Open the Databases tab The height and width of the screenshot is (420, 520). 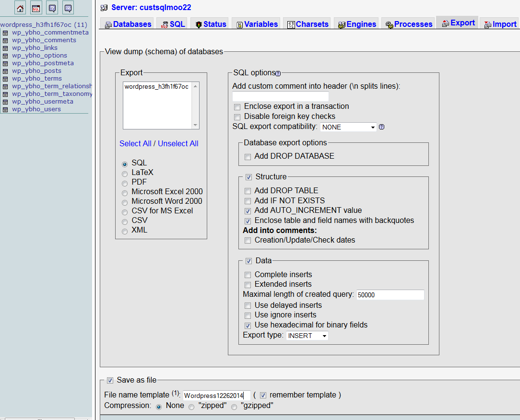pyautogui.click(x=128, y=24)
